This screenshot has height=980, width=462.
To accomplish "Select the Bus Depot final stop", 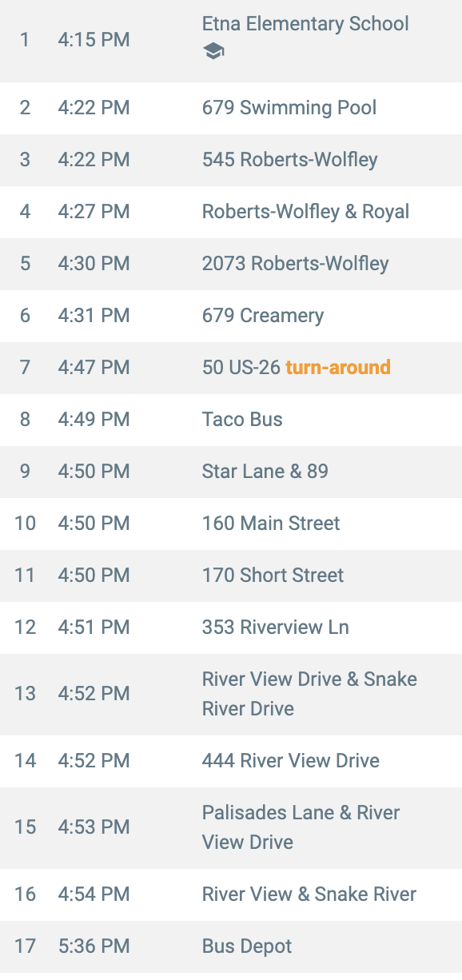I will (x=231, y=946).
